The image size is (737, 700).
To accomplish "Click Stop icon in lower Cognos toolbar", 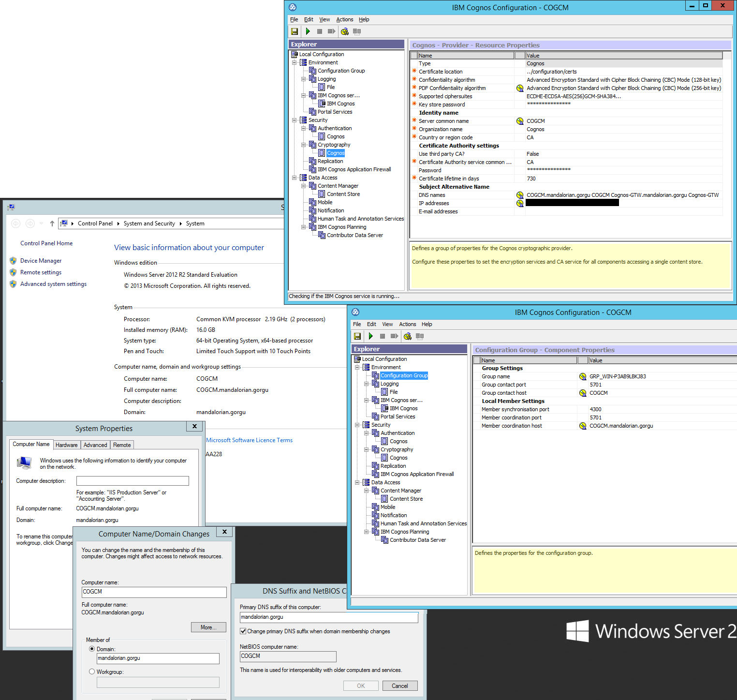I will pyautogui.click(x=383, y=336).
